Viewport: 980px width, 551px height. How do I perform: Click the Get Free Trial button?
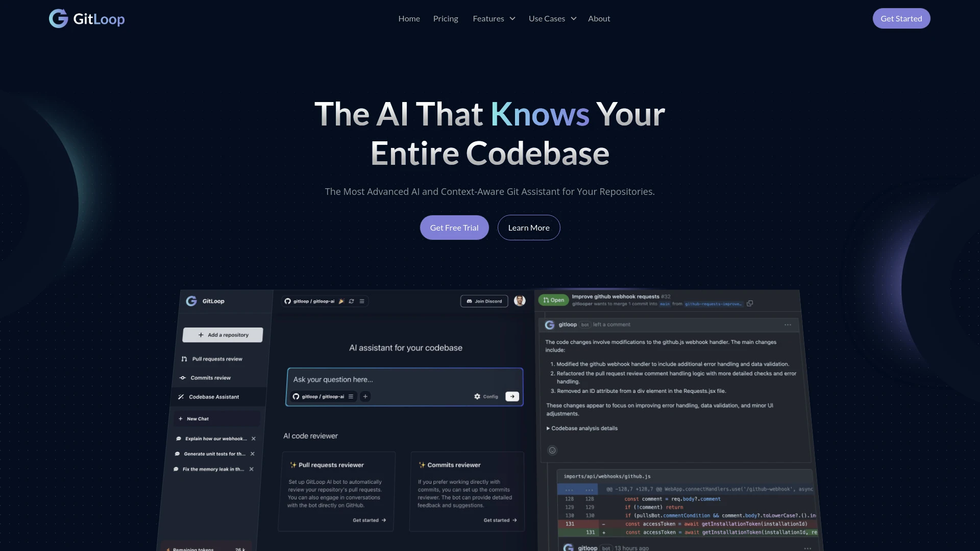tap(454, 228)
